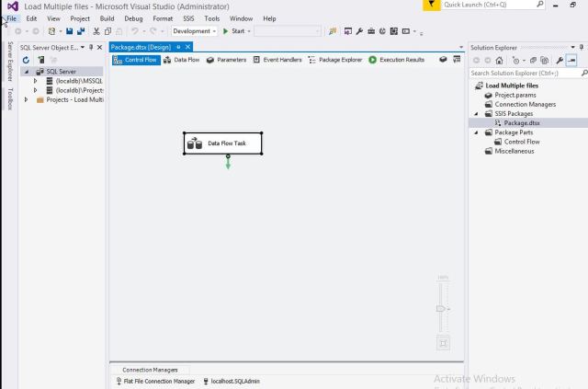Switch to the Data Flow tab
The width and height of the screenshot is (588, 389).
181,60
